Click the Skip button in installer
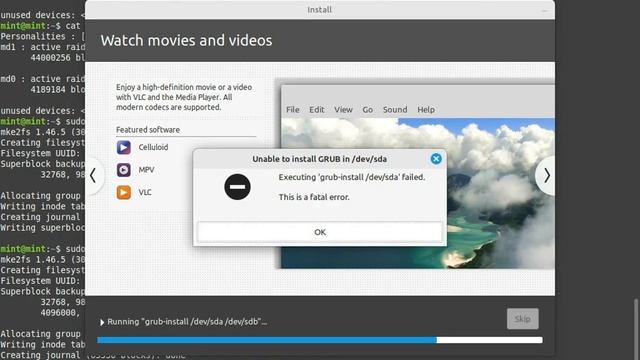The width and height of the screenshot is (640, 360). pos(522,319)
